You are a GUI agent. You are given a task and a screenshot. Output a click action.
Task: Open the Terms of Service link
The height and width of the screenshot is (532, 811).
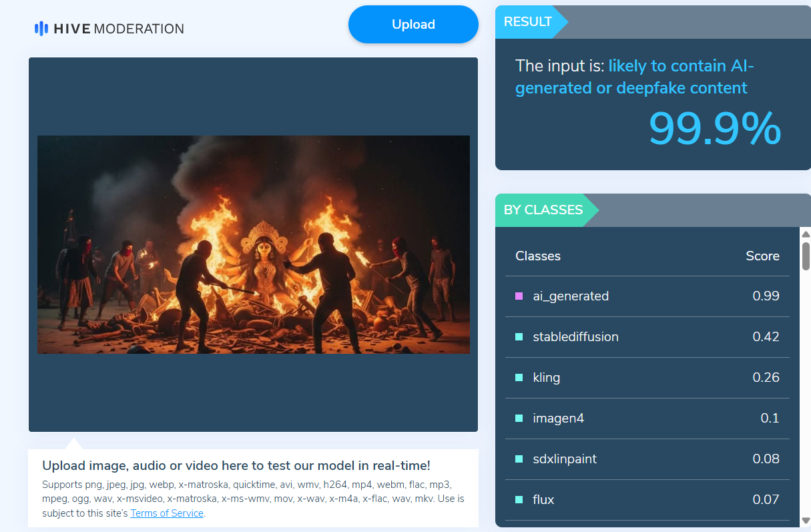click(x=167, y=513)
